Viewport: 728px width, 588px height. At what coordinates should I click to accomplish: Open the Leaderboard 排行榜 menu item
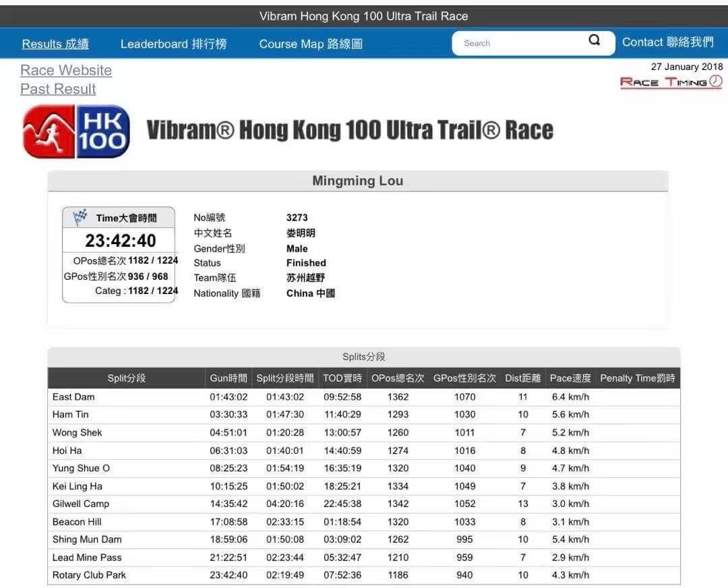[173, 44]
